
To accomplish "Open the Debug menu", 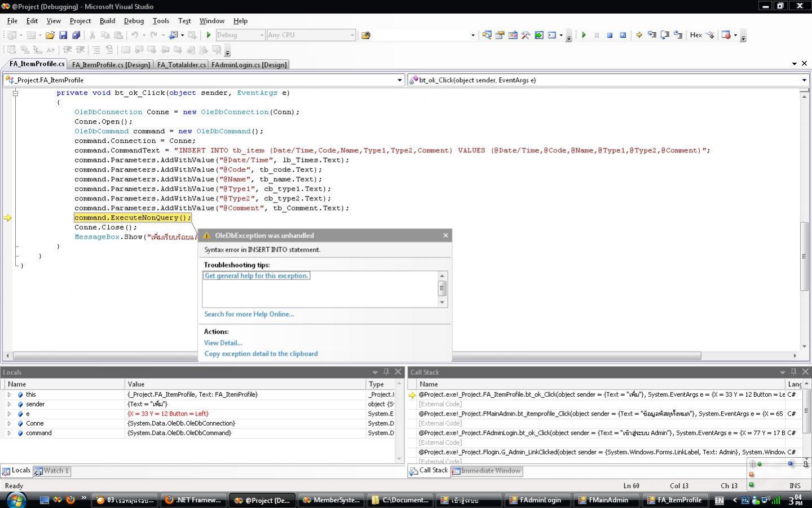I will click(x=134, y=21).
